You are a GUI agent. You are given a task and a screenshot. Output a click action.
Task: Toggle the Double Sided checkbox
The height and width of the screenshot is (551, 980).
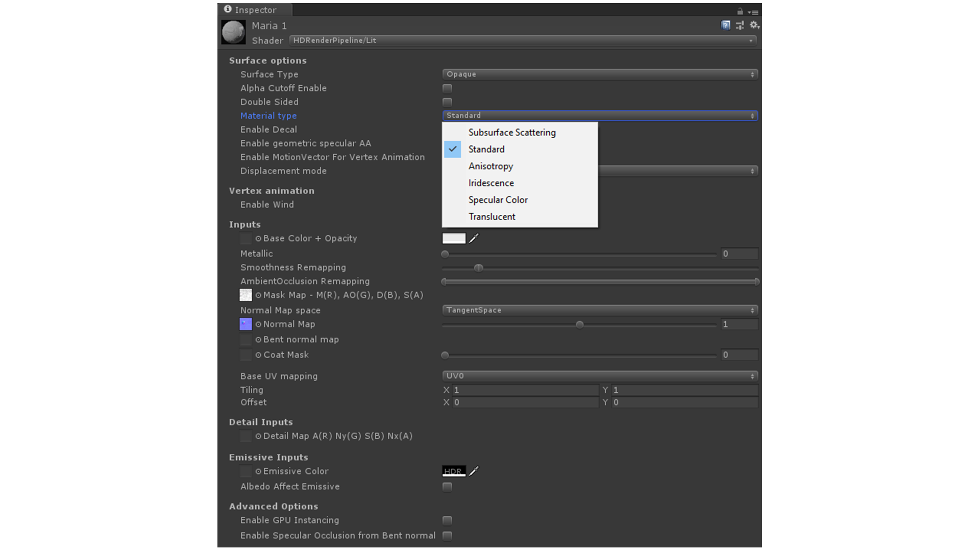pyautogui.click(x=447, y=102)
